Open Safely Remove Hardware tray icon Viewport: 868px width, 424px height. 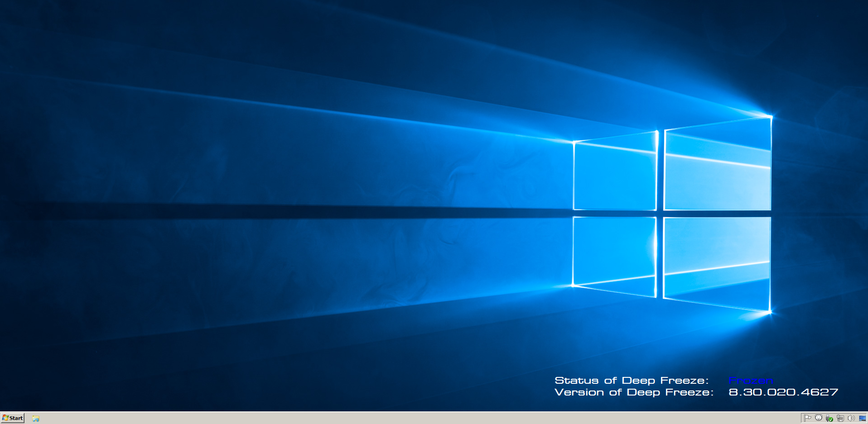(x=829, y=418)
